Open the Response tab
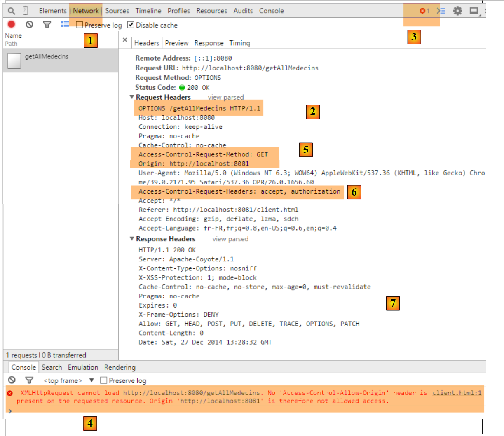 pos(209,43)
